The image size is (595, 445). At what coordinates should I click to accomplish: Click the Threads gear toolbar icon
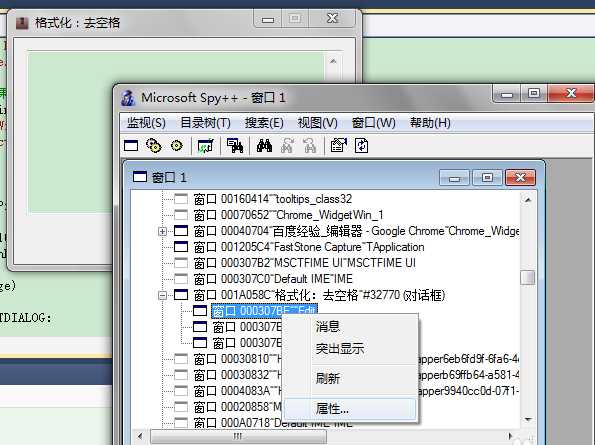(x=176, y=146)
